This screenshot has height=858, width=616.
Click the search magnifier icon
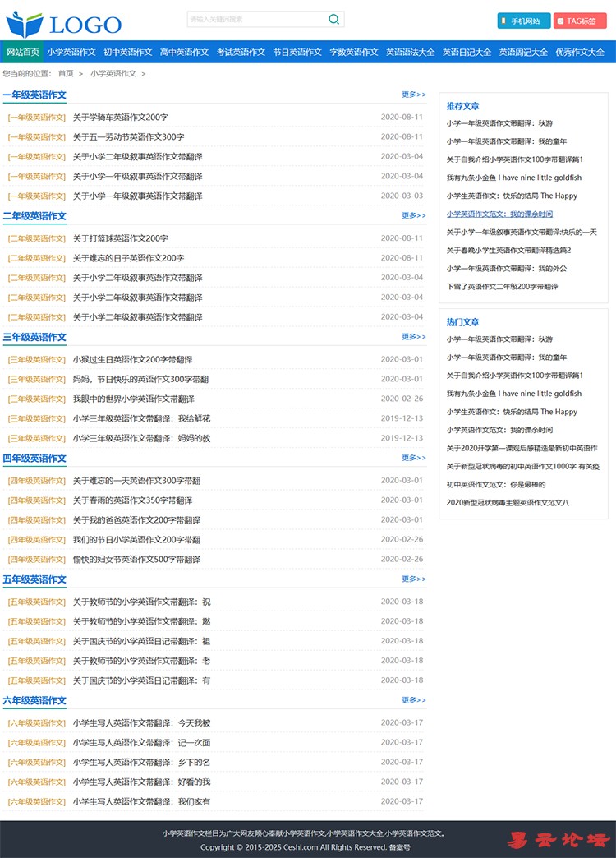click(x=333, y=19)
